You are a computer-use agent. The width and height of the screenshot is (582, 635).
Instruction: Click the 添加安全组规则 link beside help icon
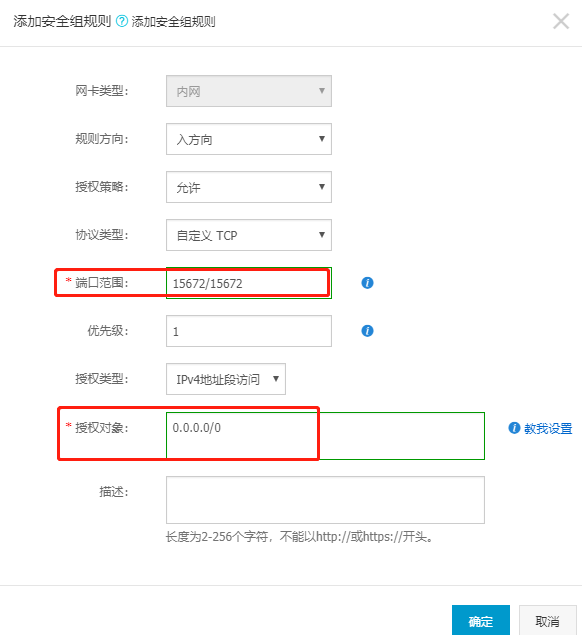[173, 21]
